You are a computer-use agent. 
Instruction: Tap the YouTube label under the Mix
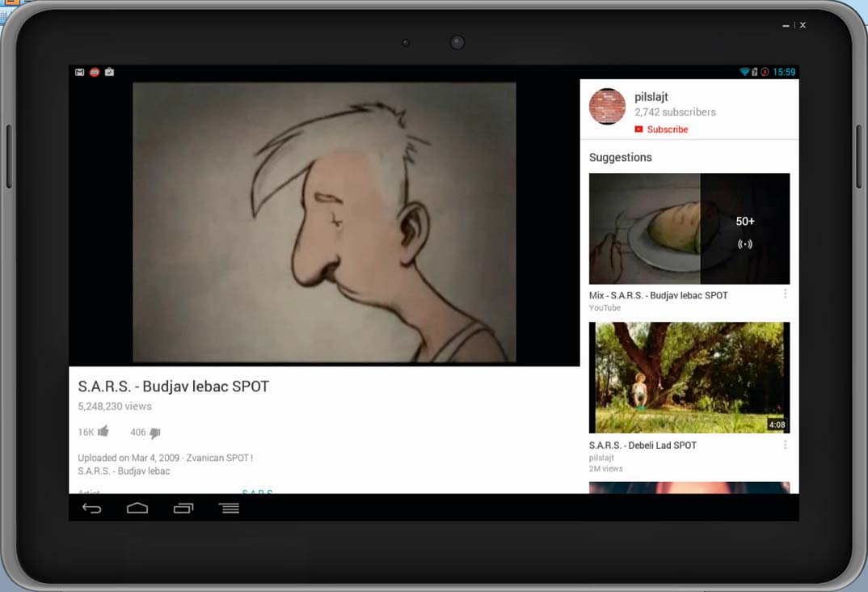point(605,308)
